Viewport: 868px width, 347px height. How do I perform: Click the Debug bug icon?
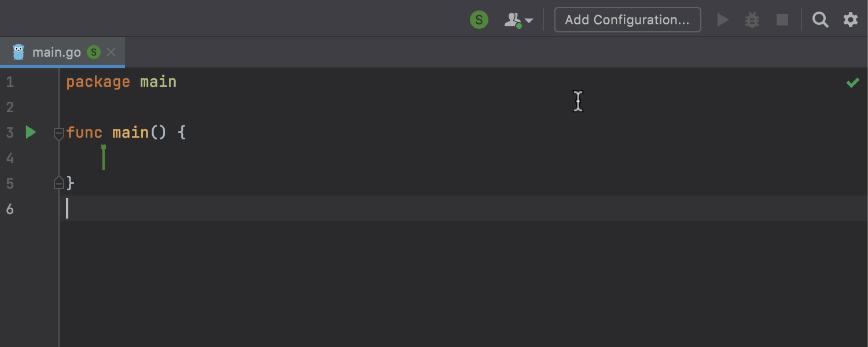coord(752,20)
